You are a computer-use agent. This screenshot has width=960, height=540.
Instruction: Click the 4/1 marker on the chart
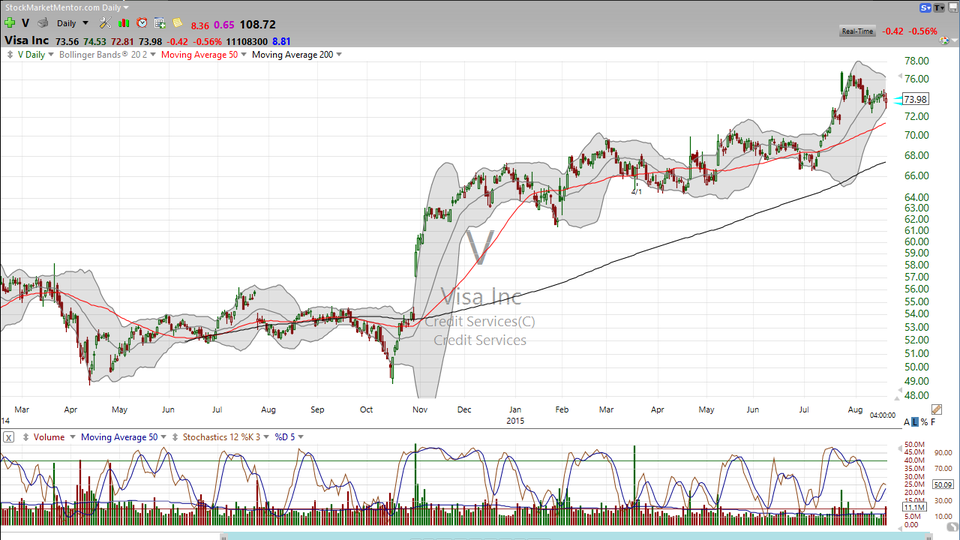(637, 192)
